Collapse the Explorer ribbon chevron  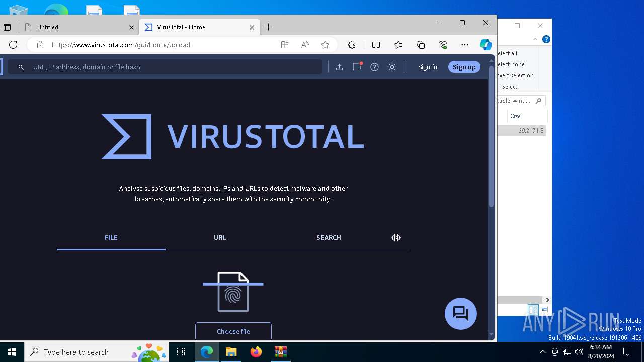(x=536, y=39)
